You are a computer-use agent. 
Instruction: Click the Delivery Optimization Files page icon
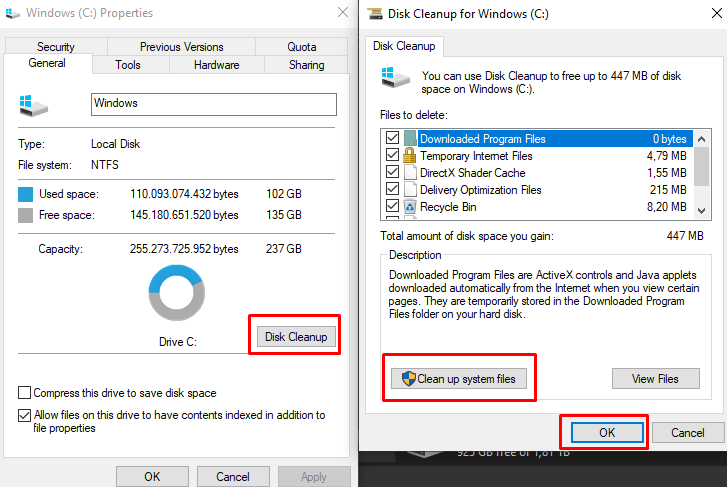pos(410,189)
